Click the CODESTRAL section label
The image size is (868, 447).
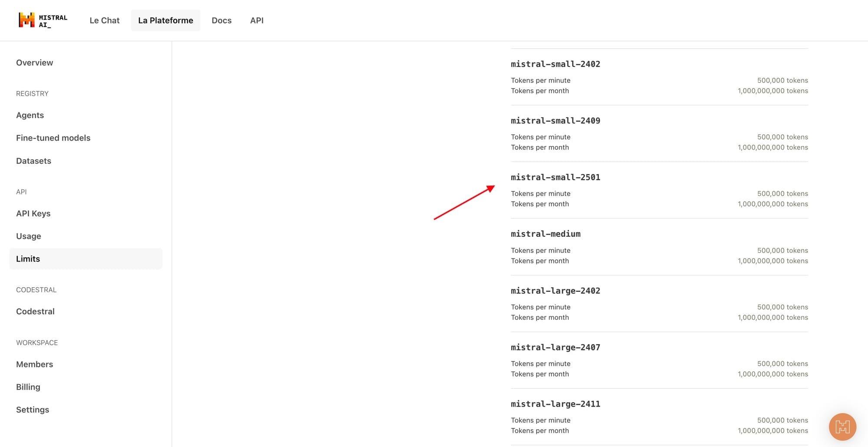click(36, 290)
